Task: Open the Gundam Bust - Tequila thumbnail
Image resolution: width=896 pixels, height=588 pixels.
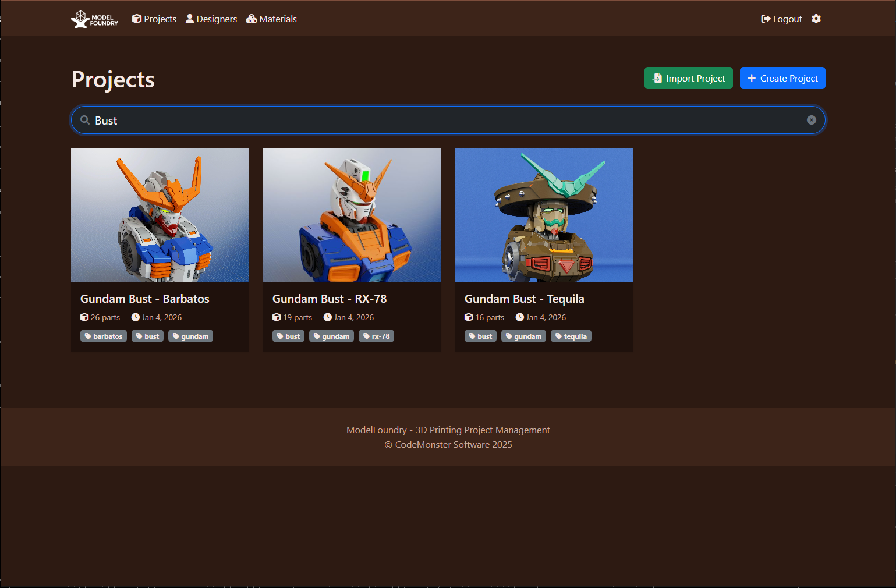Action: [544, 214]
